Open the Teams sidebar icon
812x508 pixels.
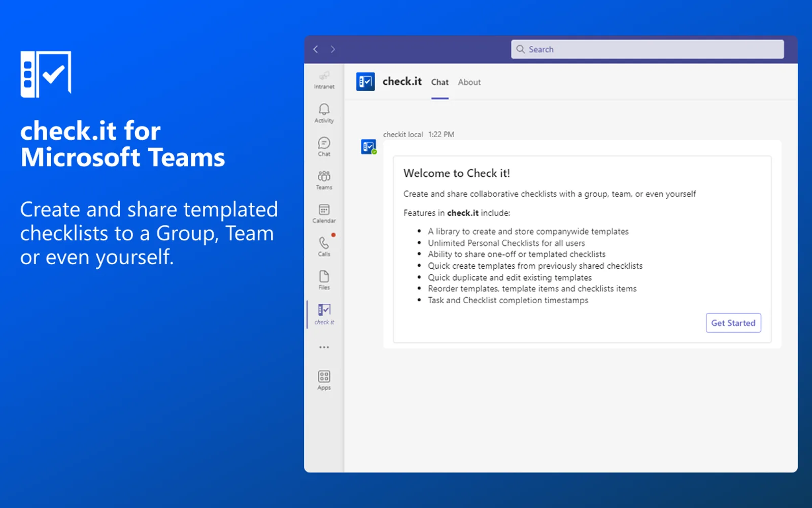pyautogui.click(x=324, y=180)
